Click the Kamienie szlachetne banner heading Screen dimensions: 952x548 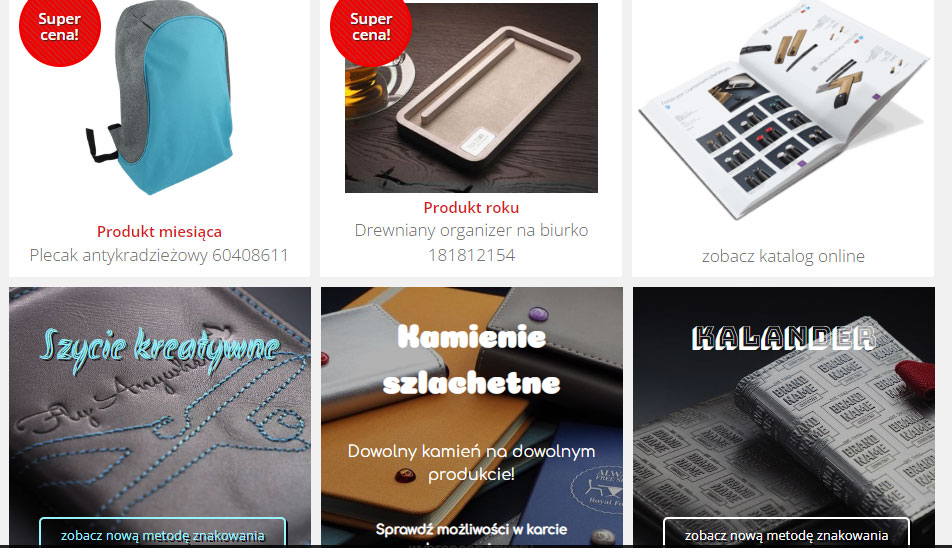coord(471,360)
